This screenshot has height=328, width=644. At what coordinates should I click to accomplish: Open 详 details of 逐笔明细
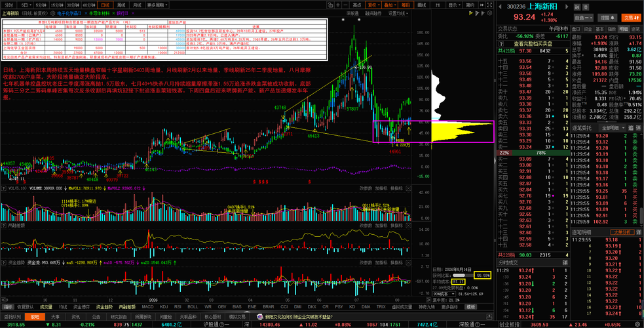pyautogui.click(x=639, y=232)
